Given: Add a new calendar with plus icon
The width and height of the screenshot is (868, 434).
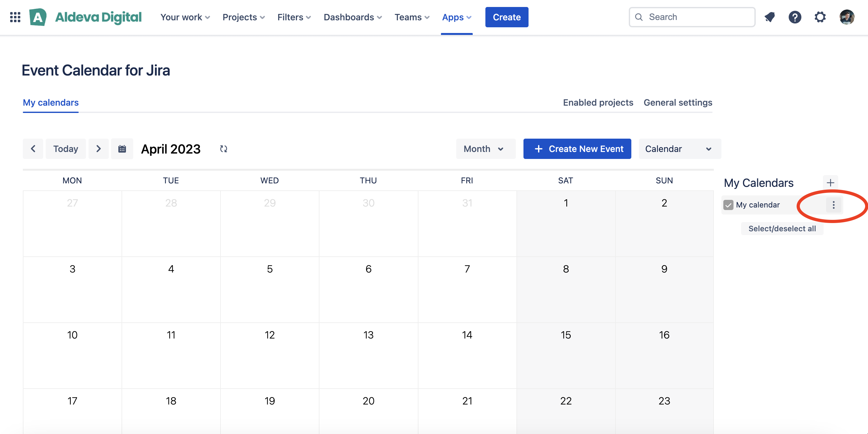Looking at the screenshot, I should click(831, 183).
